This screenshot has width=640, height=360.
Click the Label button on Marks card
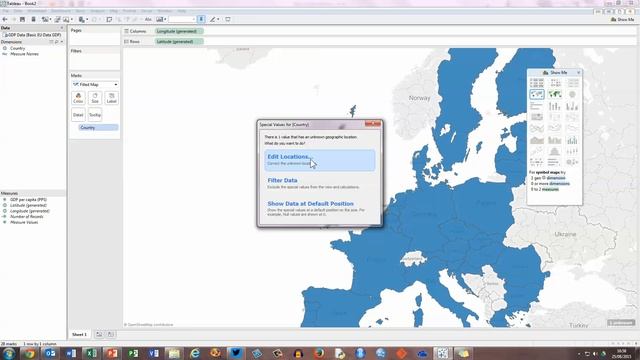pos(111,98)
